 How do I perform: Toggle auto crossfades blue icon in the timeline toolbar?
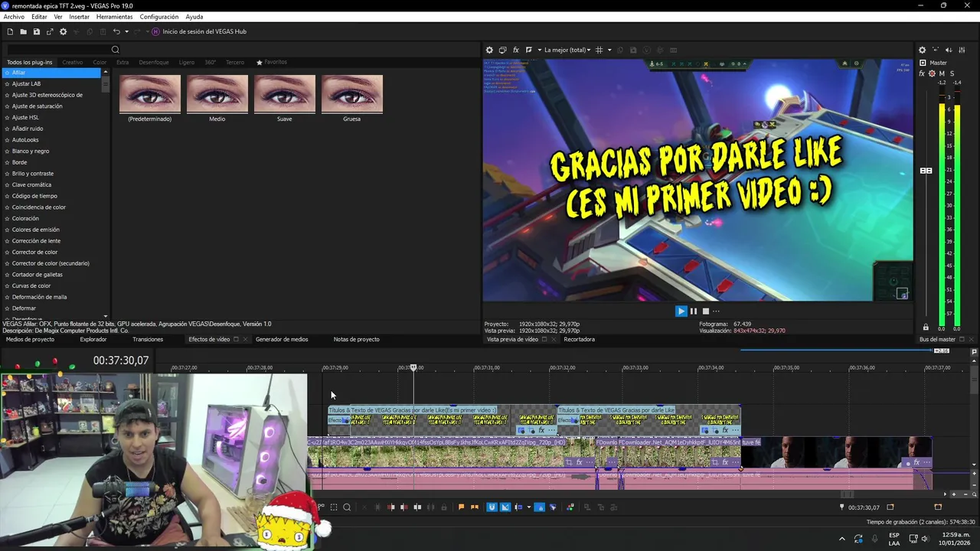point(505,507)
